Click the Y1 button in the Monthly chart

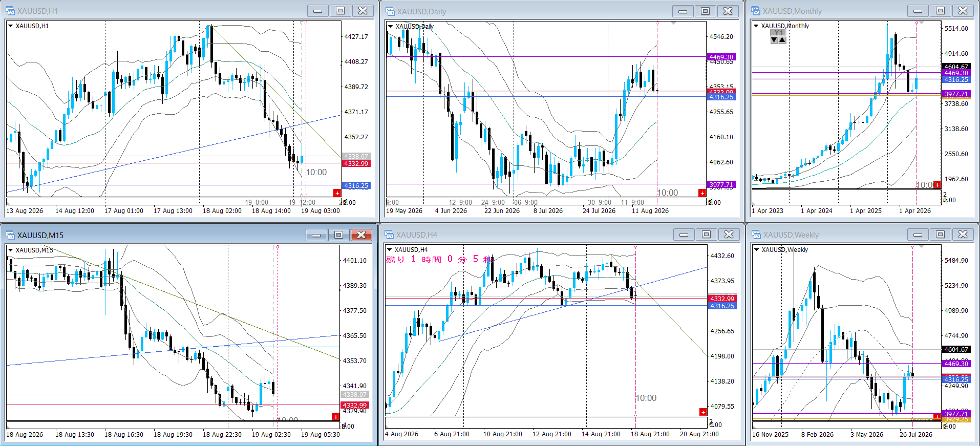point(778,33)
